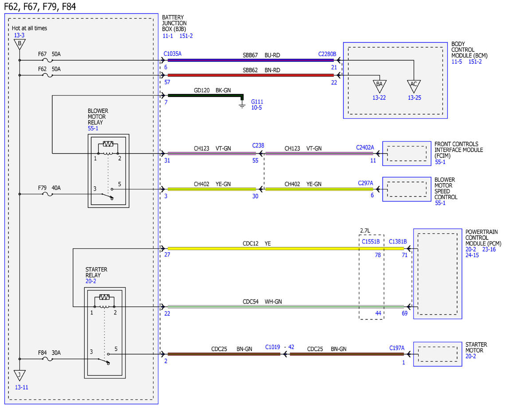
Task: Open the C197A starter motor connector
Action: coord(397,348)
